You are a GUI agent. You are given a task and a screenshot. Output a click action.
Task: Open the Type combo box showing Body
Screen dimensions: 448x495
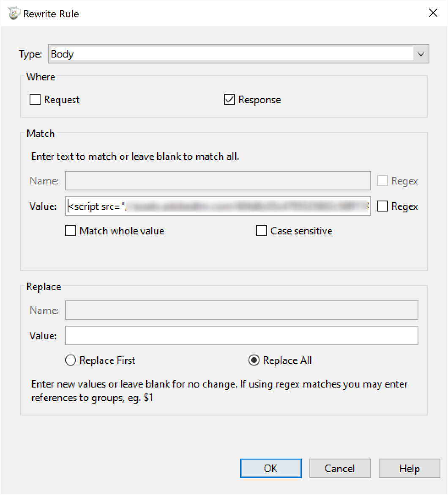pos(231,54)
